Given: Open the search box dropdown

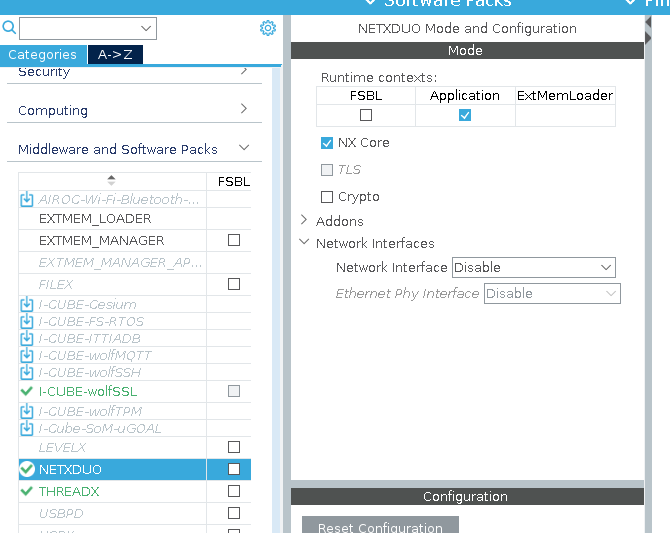Looking at the screenshot, I should click(x=146, y=29).
